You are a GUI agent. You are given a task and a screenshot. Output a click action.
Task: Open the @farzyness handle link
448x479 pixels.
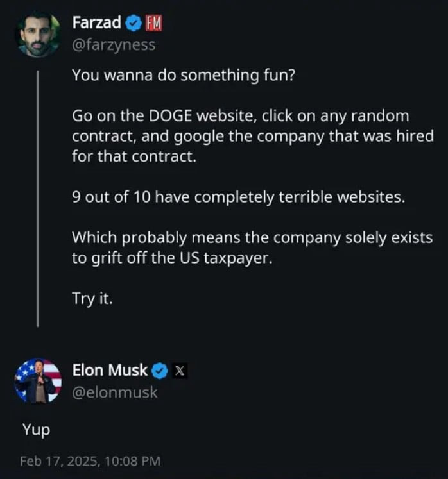point(114,45)
